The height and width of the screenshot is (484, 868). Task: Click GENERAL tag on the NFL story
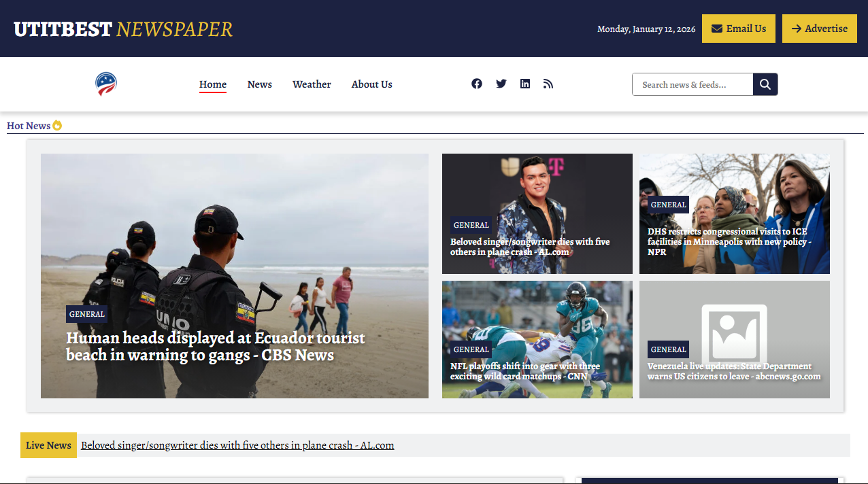[471, 349]
